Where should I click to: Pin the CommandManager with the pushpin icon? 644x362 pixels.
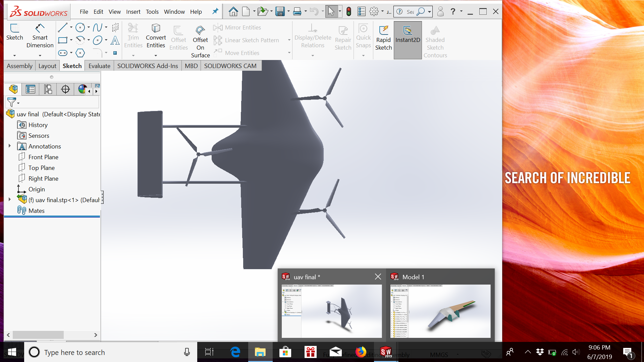(215, 11)
